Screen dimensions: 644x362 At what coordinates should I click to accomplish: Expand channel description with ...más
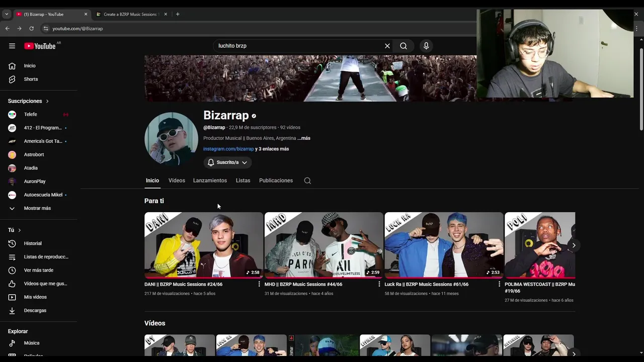click(x=304, y=138)
